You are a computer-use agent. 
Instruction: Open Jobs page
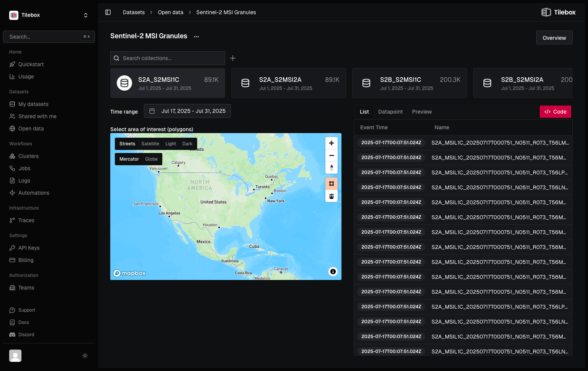pyautogui.click(x=49, y=168)
